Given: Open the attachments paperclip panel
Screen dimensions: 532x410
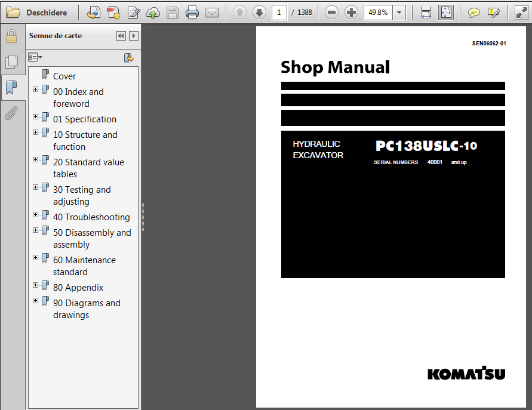Looking at the screenshot, I should [11, 113].
